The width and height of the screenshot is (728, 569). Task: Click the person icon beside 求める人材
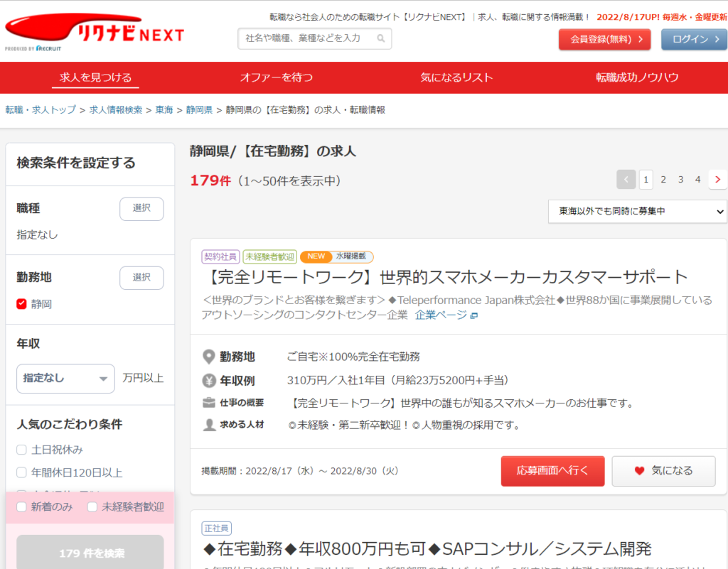(x=210, y=425)
